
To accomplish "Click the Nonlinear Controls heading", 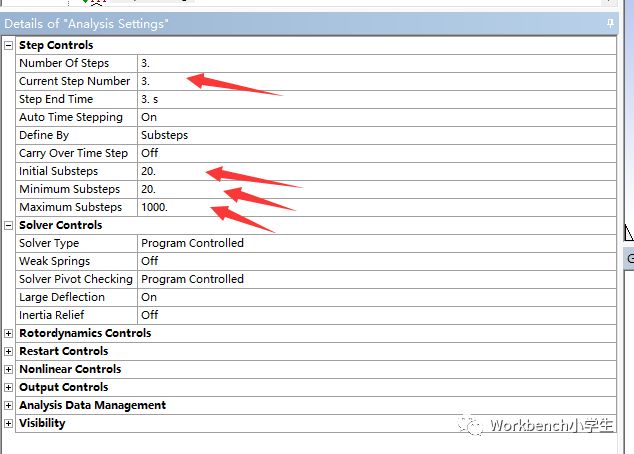I will pyautogui.click(x=70, y=369).
